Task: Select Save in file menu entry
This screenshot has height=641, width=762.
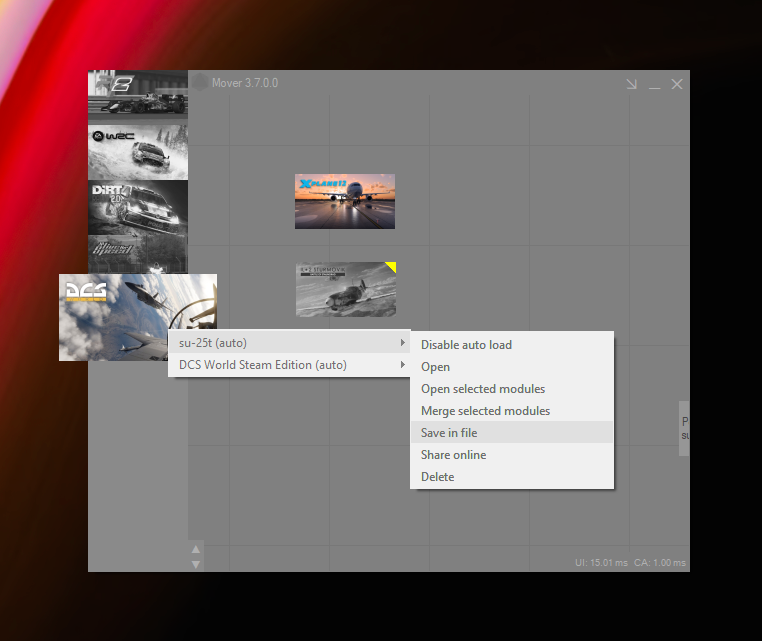Action: [449, 433]
